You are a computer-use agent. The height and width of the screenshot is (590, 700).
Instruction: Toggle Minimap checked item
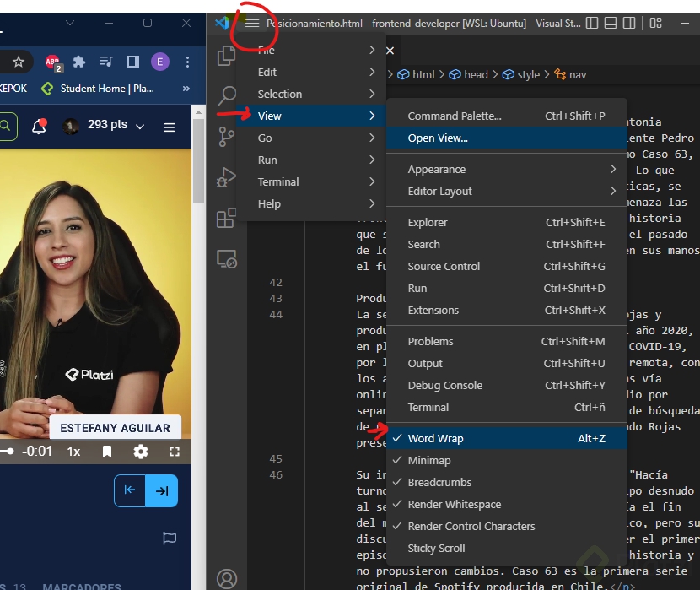pos(507,461)
